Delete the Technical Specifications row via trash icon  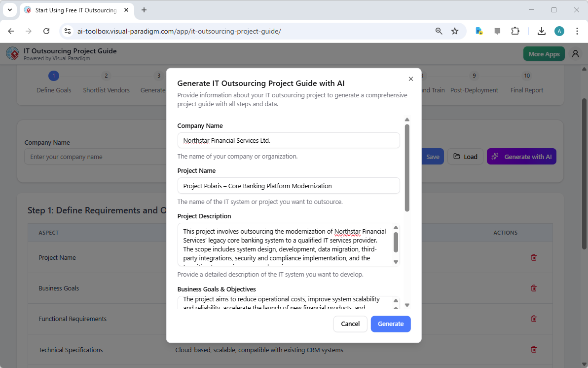point(533,349)
